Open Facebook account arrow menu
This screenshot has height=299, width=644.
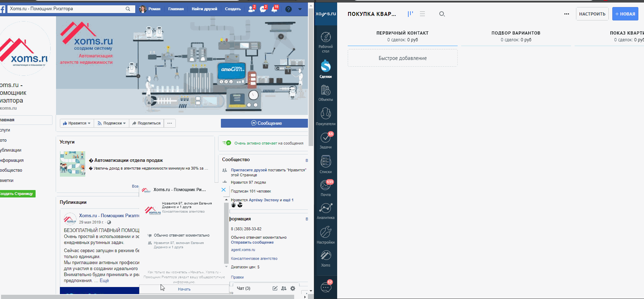(300, 9)
